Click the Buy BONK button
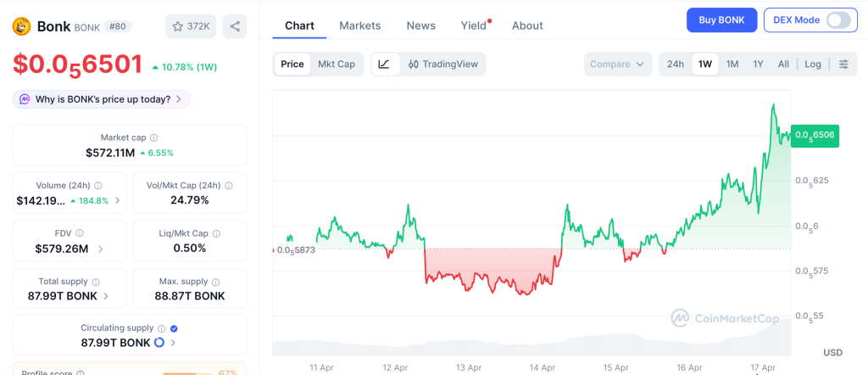Viewport: 868px width, 375px height. (x=721, y=20)
